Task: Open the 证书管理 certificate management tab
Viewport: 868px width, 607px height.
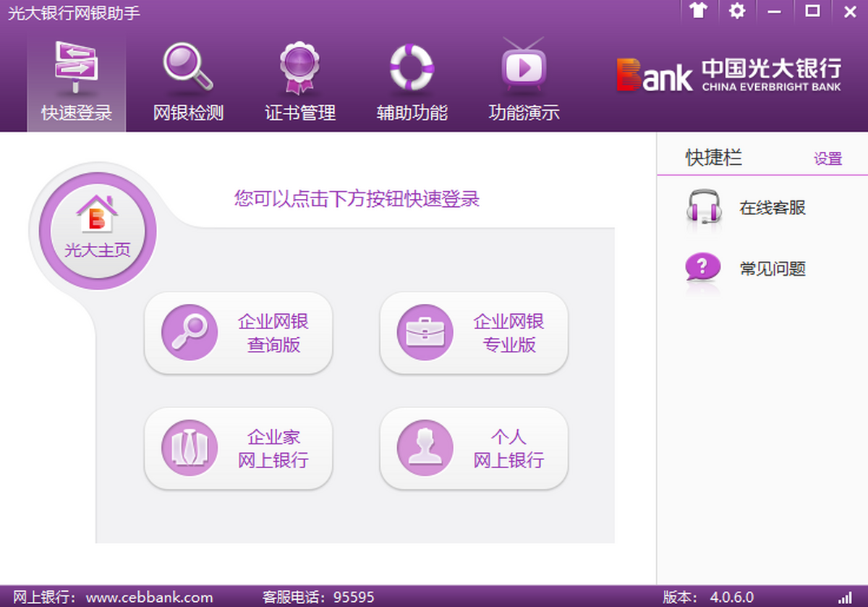Action: point(300,83)
